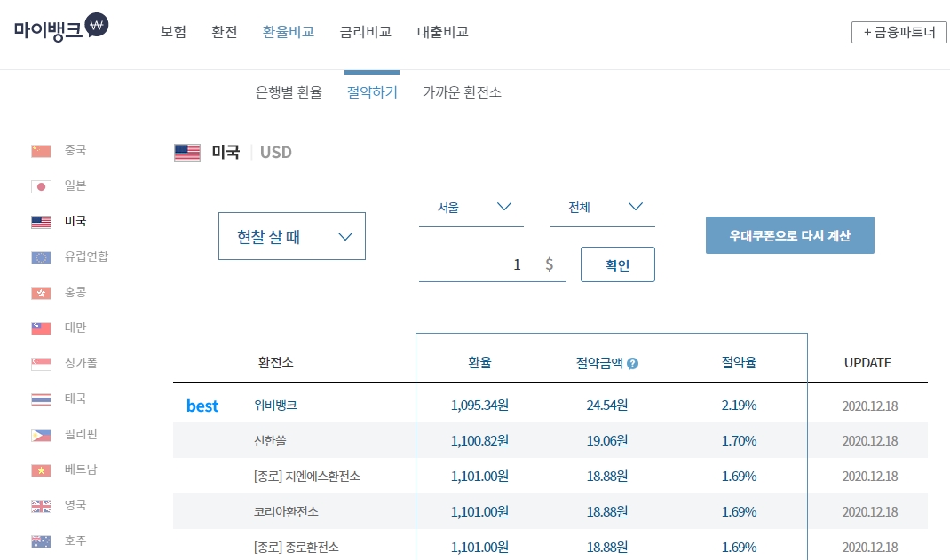
Task: Switch to the 은행별 환율 tab
Action: coord(289,92)
